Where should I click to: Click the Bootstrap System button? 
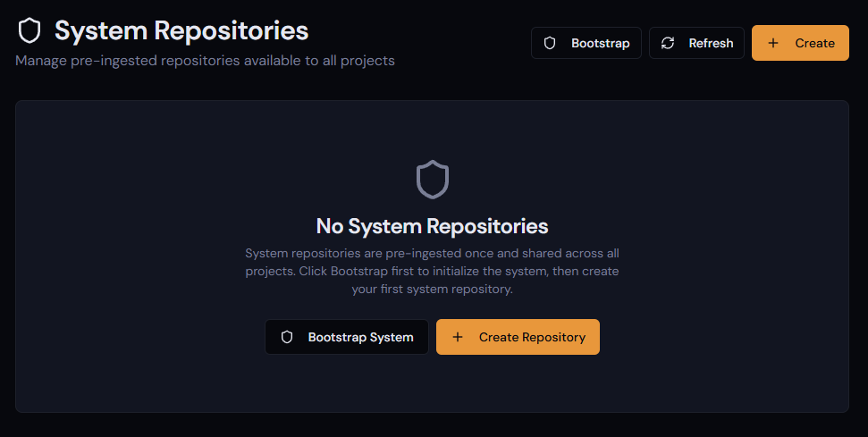tap(347, 337)
